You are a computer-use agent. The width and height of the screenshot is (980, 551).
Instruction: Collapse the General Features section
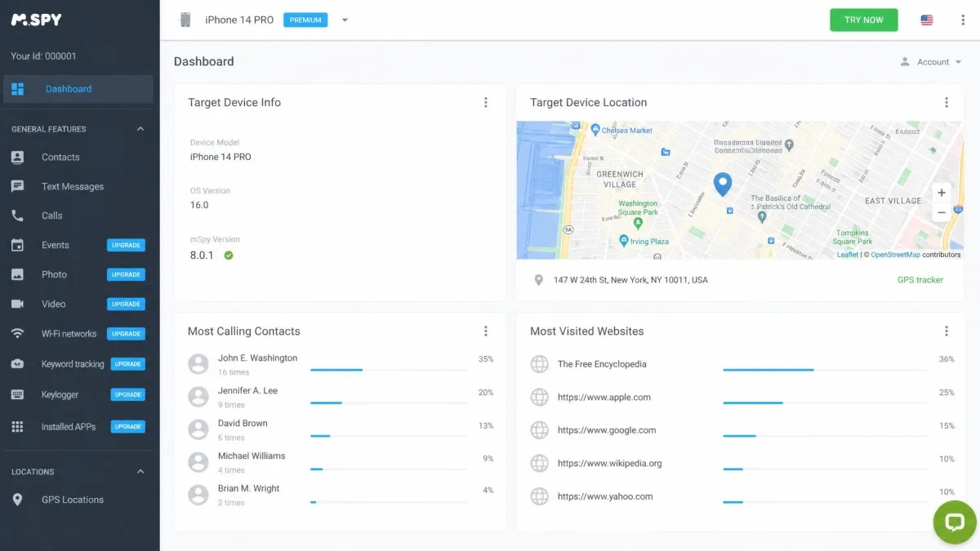click(x=140, y=129)
